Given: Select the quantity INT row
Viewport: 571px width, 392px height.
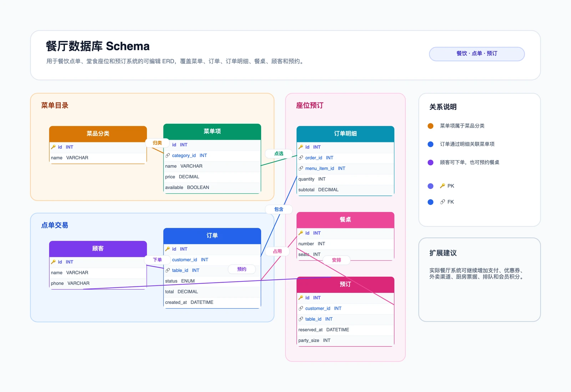Looking at the screenshot, I should tap(345, 179).
